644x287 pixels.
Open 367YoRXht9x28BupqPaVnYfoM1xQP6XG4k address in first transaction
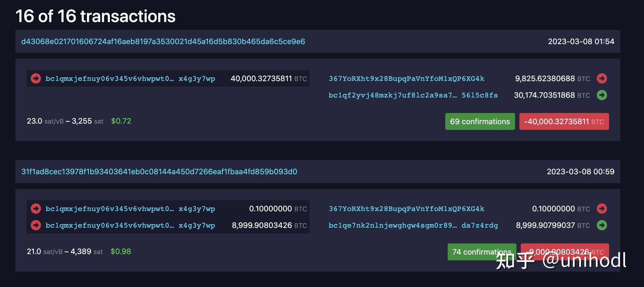(407, 78)
